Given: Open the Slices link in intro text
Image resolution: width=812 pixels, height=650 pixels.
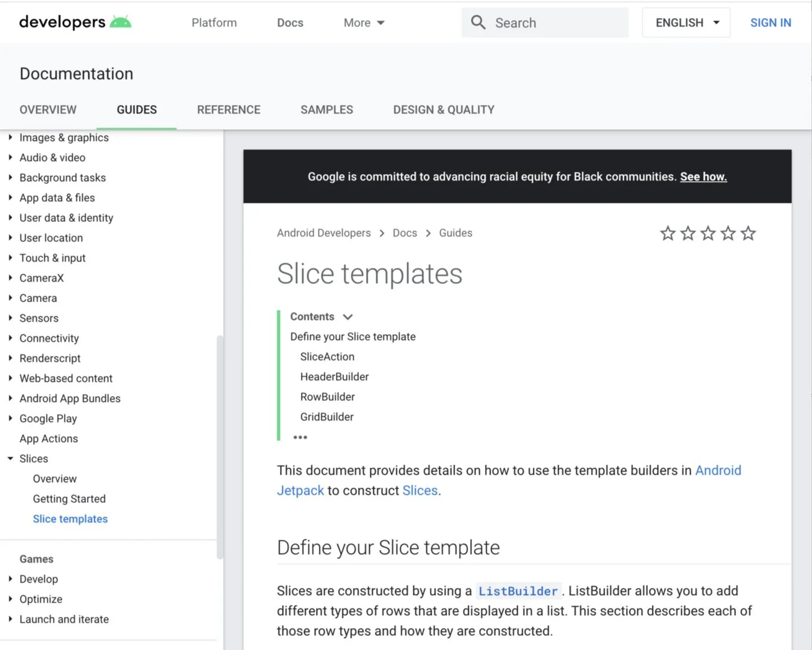Looking at the screenshot, I should pyautogui.click(x=420, y=490).
